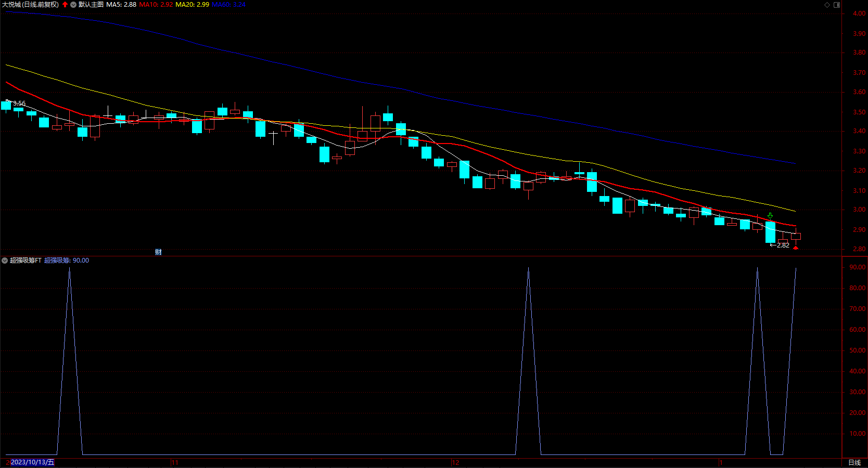The width and height of the screenshot is (868, 468).
Task: Click the 10.00 indicator axis label
Action: click(x=858, y=433)
